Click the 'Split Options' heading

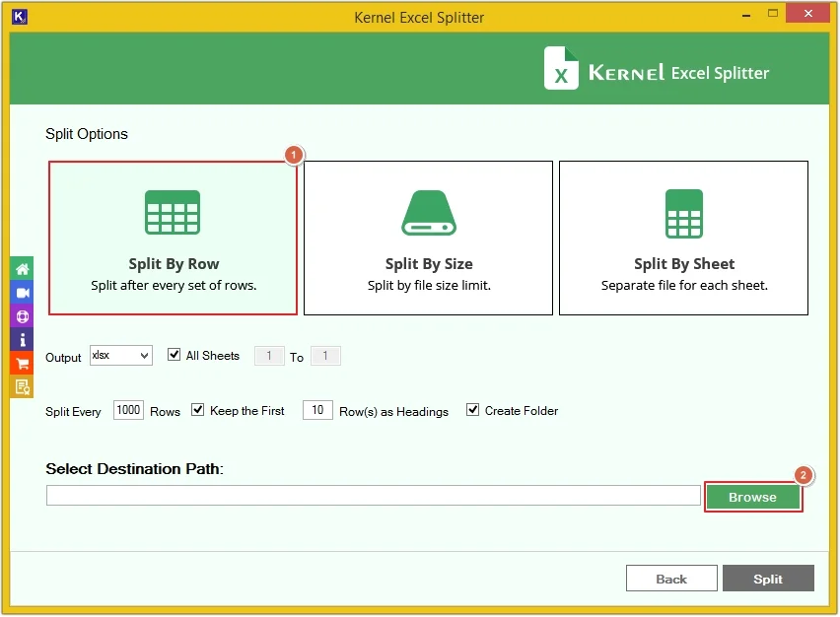coord(87,134)
